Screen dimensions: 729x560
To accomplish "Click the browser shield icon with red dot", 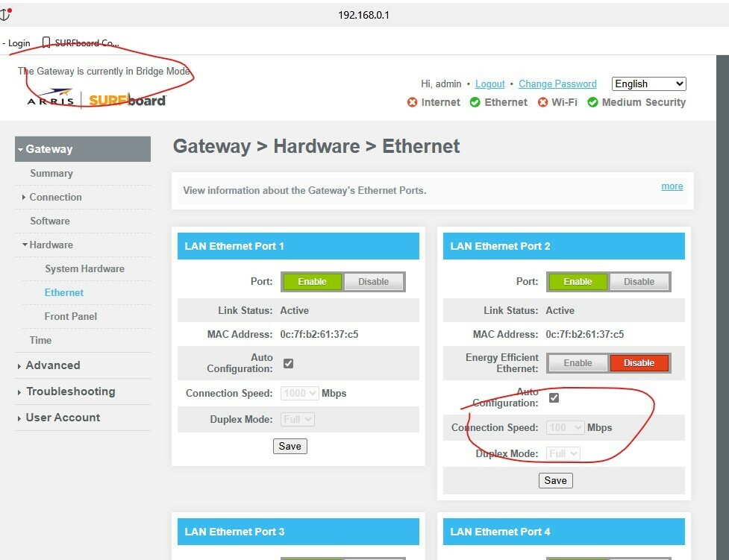I will tap(5, 14).
